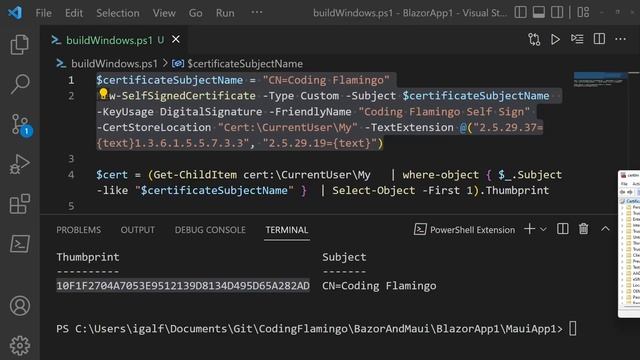Screen dimensions: 640x360
Task: Open terminal launch profile dropdown arrow
Action: 543,229
